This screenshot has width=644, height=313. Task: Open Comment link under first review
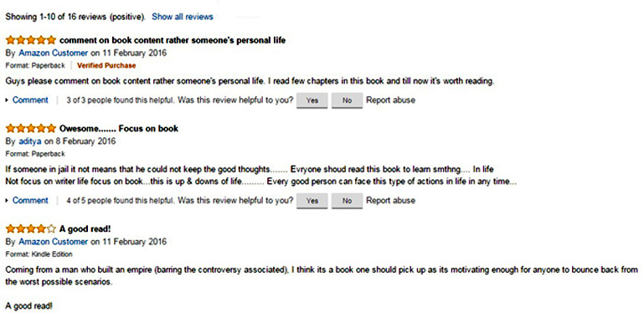(30, 100)
